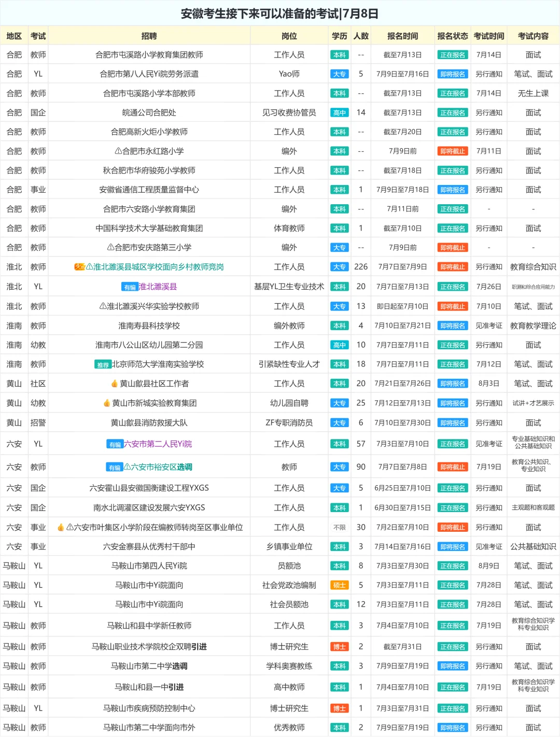This screenshot has height=737, width=560.
Task: Click the 7月21日至7月26日 registration time cell
Action: [403, 384]
